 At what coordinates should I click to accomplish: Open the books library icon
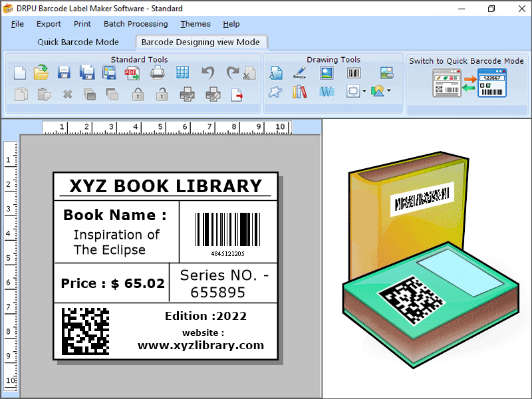(299, 92)
